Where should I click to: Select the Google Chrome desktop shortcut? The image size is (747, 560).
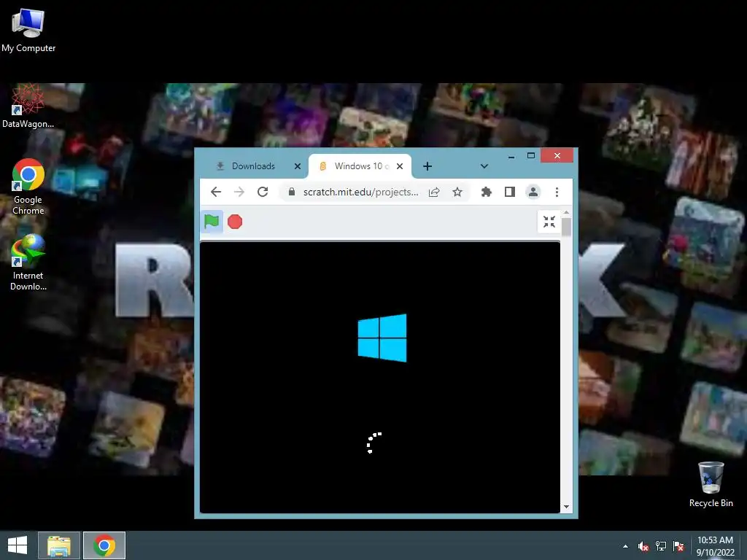click(x=28, y=187)
